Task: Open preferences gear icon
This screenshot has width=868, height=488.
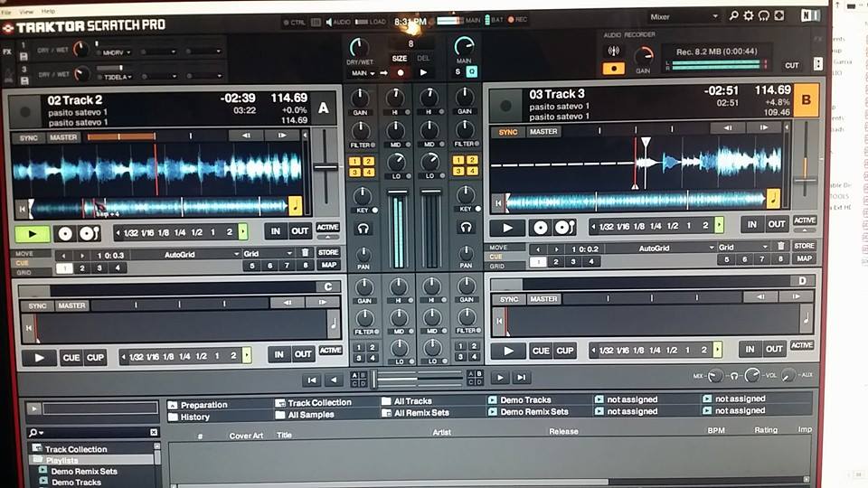Action: pyautogui.click(x=749, y=16)
